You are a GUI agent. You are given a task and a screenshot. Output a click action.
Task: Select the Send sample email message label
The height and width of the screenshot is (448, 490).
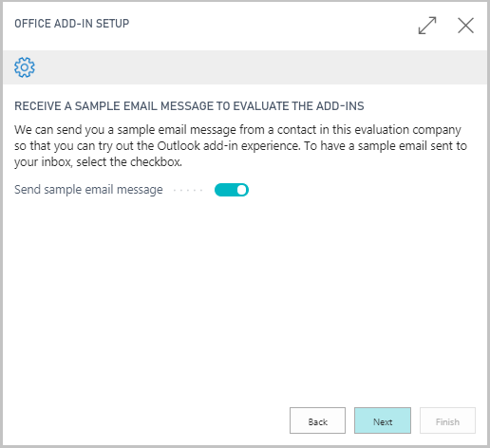[88, 190]
